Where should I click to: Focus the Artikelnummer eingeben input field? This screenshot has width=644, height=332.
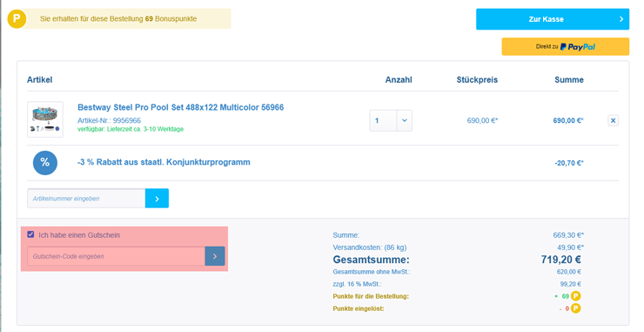pos(86,199)
